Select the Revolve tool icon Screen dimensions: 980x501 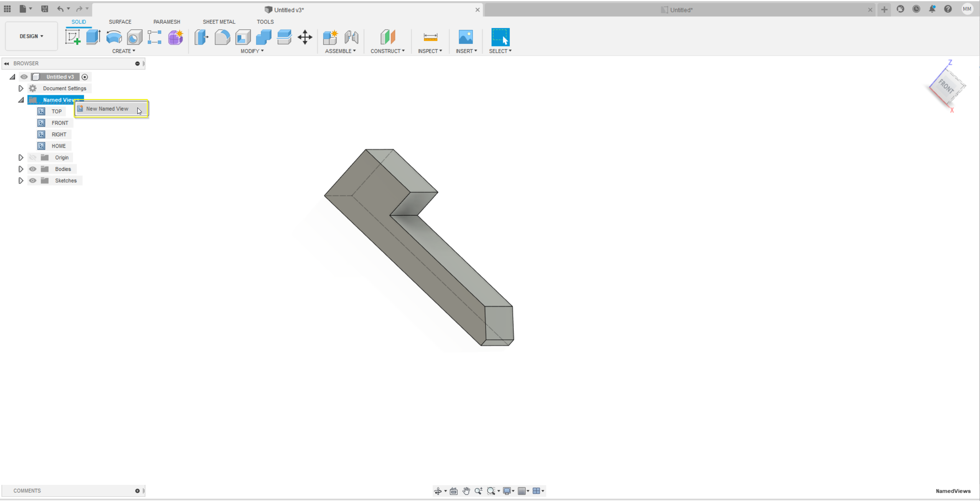pyautogui.click(x=114, y=37)
